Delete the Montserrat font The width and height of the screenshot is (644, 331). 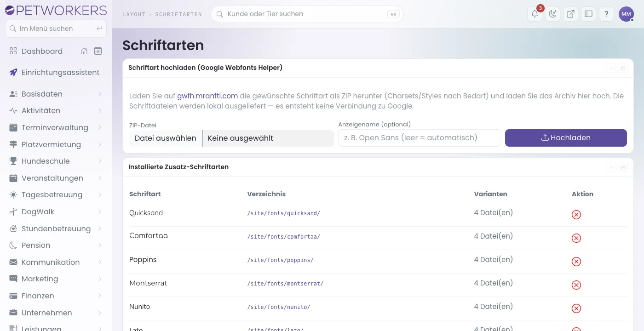576,285
